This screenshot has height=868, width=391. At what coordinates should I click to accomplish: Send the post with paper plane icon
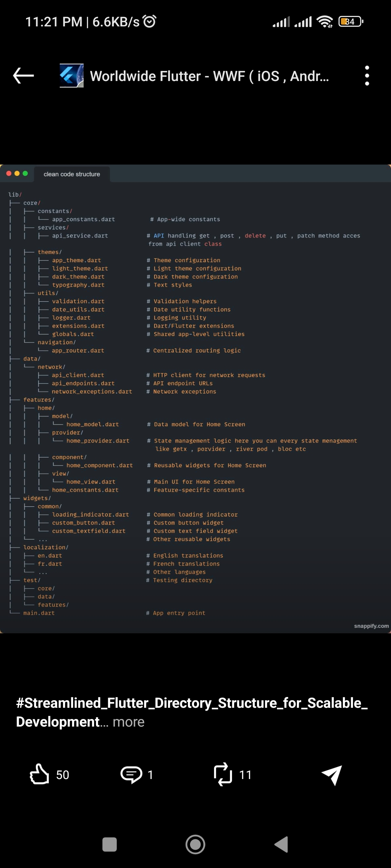[332, 775]
